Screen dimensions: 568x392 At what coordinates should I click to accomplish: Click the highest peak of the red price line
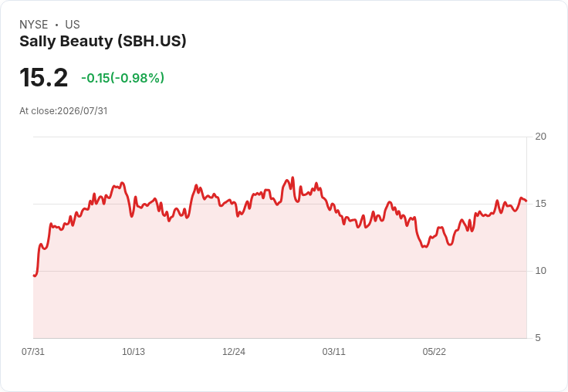tap(292, 177)
